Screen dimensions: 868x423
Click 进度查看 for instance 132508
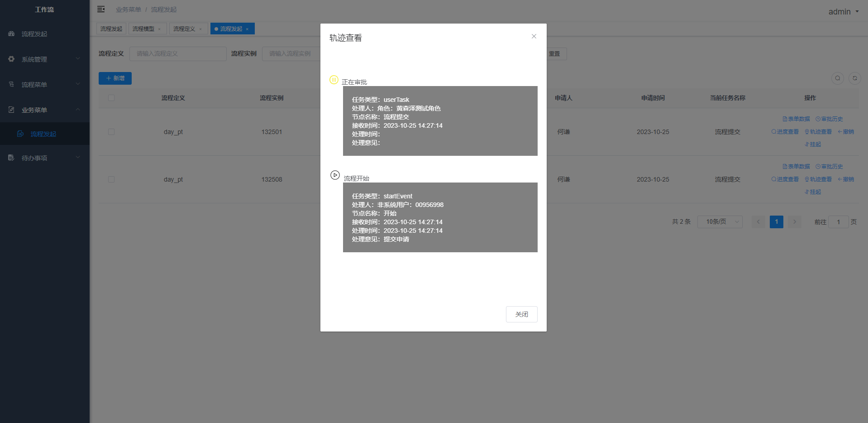point(785,179)
